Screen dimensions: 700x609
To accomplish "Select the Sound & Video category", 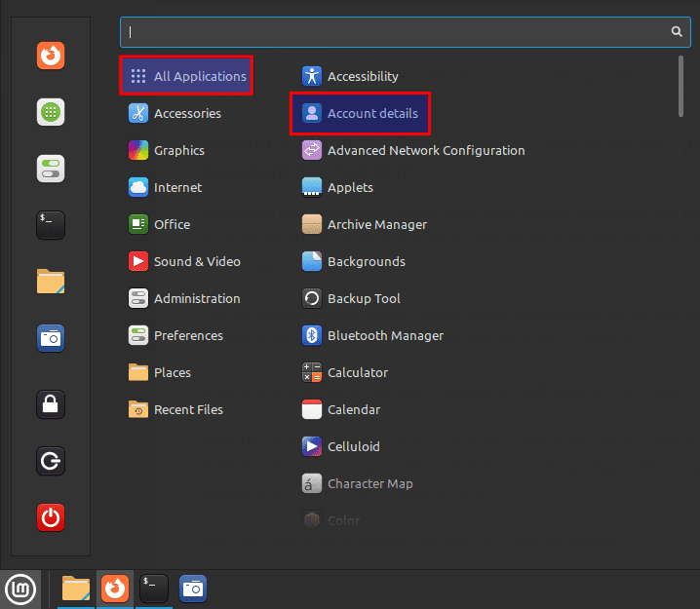I will coord(186,261).
